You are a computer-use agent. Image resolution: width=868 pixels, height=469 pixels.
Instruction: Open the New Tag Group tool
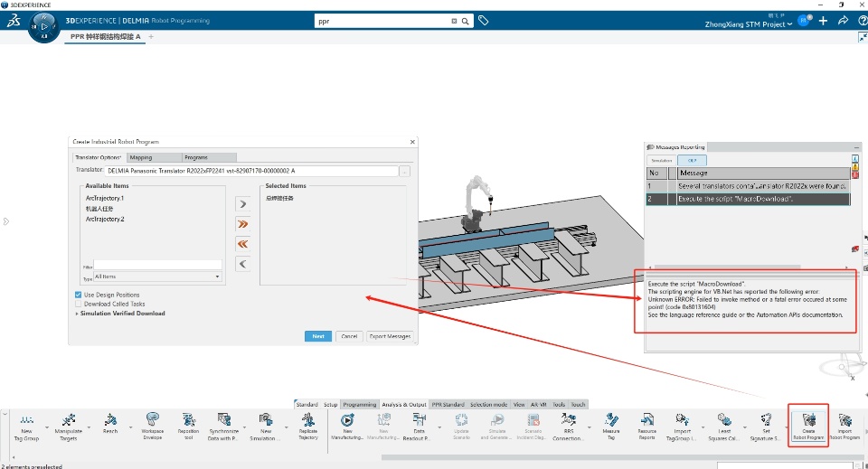point(26,427)
